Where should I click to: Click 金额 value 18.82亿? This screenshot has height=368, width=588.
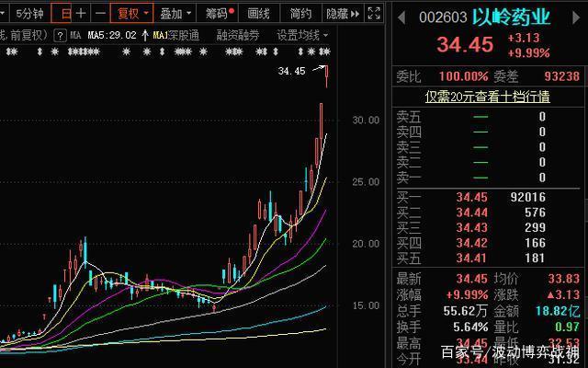click(558, 311)
